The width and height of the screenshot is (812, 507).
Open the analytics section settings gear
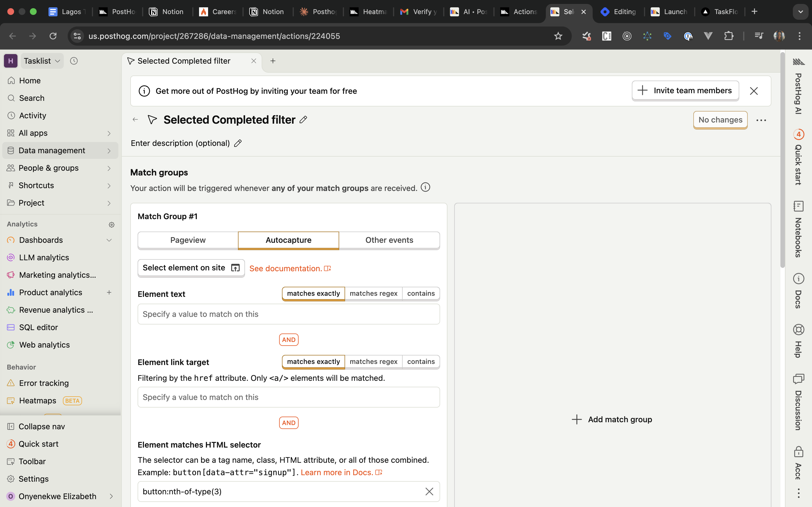click(112, 224)
